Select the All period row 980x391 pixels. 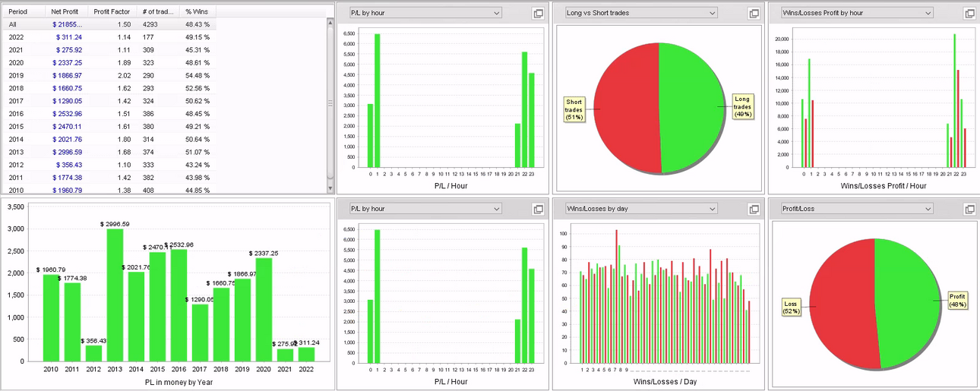tap(108, 24)
